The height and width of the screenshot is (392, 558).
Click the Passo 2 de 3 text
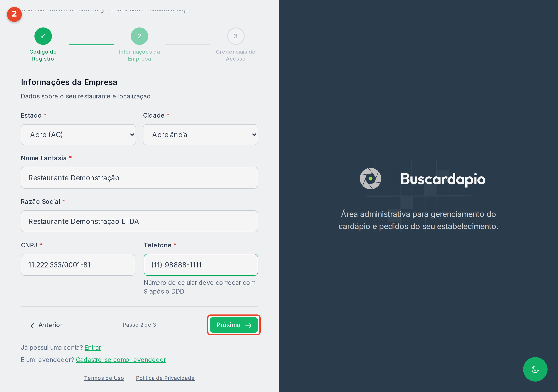(139, 325)
